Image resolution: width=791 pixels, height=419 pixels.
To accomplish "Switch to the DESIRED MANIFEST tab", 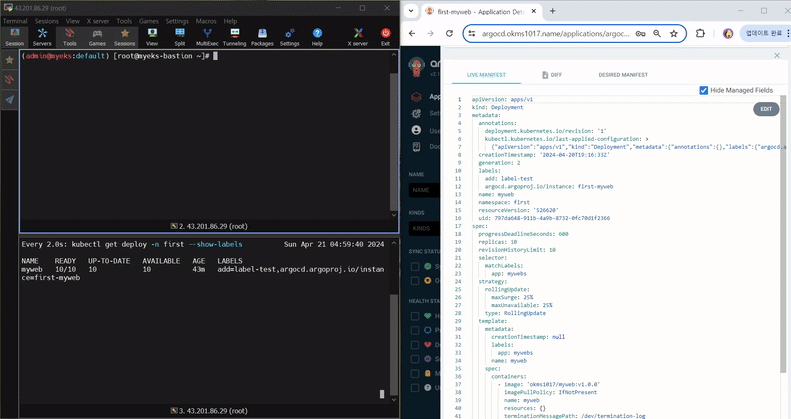I will click(x=623, y=75).
